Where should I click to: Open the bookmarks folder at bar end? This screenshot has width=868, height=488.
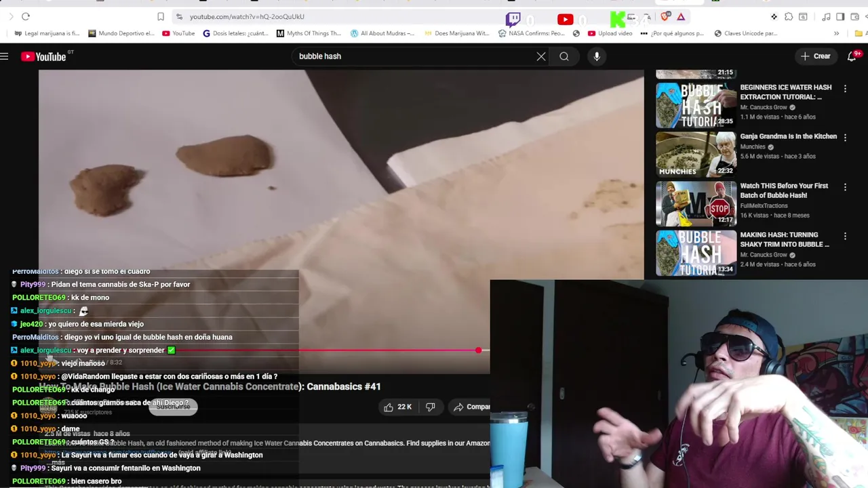point(859,33)
